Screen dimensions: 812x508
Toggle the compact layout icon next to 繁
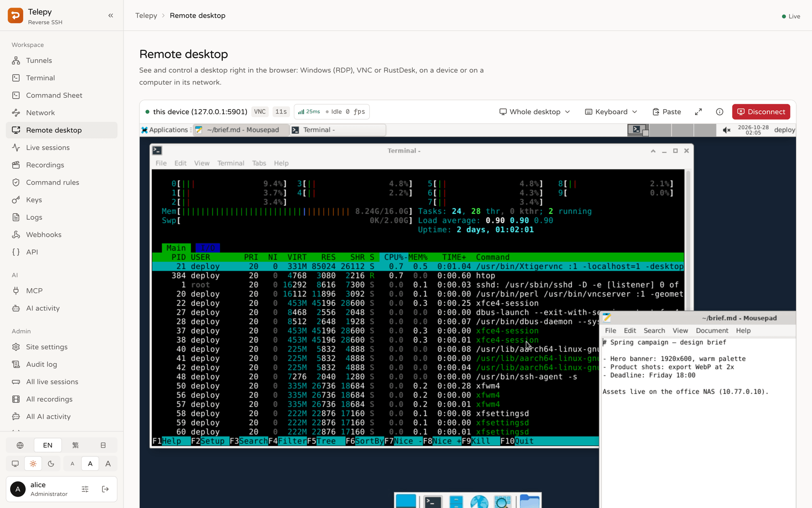coord(103,445)
